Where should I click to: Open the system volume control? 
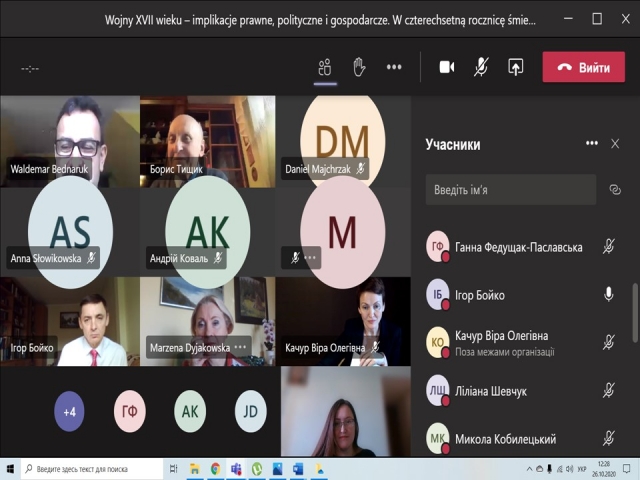click(x=569, y=469)
